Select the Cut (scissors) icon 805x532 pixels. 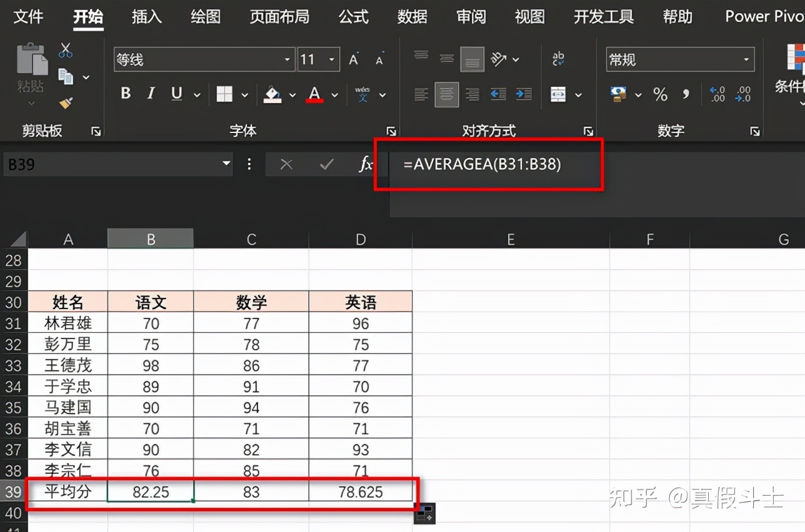[x=65, y=50]
